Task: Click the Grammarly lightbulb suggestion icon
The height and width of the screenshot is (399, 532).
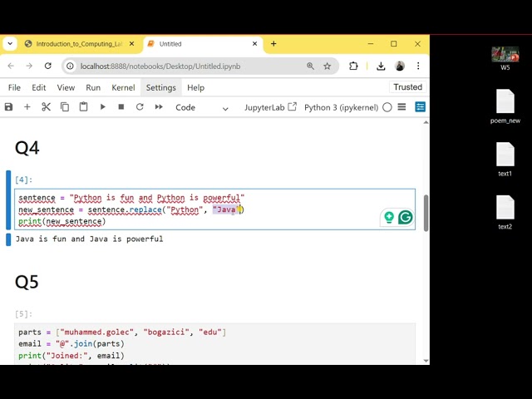Action: pos(389,217)
